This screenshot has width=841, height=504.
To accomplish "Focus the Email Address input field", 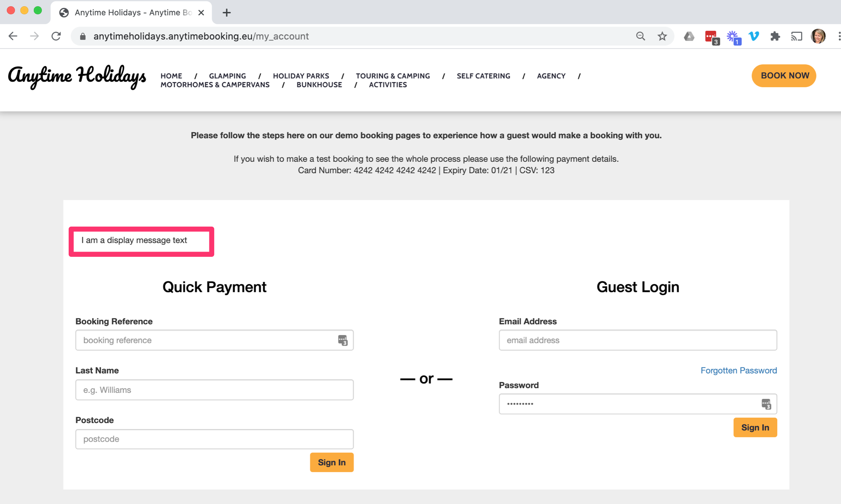I will [x=638, y=340].
